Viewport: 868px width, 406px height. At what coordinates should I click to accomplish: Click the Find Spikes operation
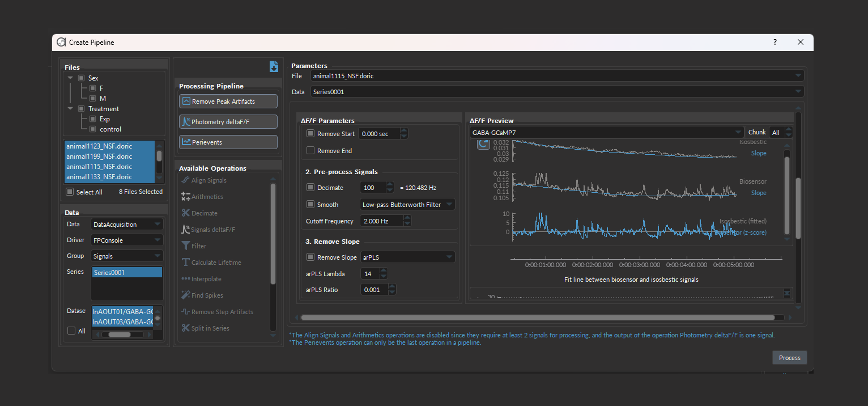207,295
